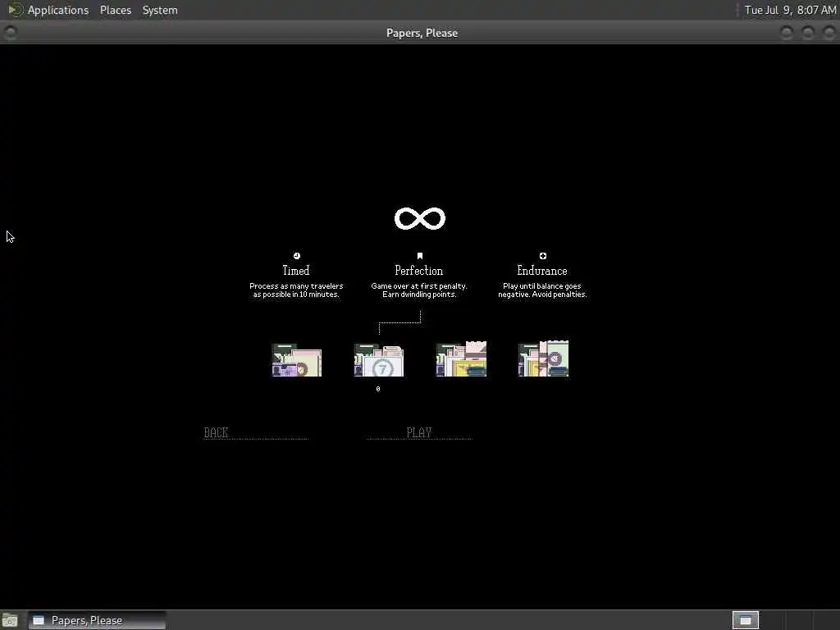Click the bookmark icon above Perfection

(420, 256)
